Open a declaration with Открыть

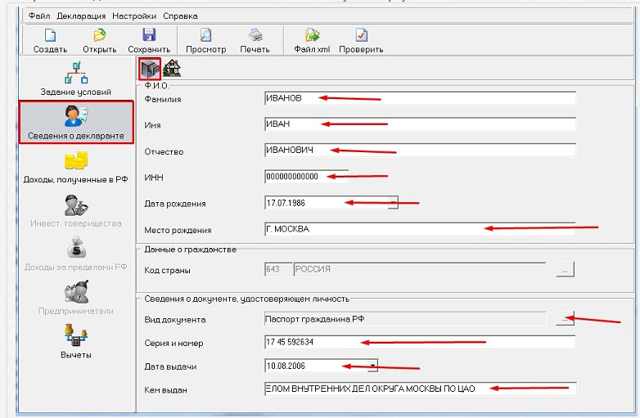click(x=100, y=36)
